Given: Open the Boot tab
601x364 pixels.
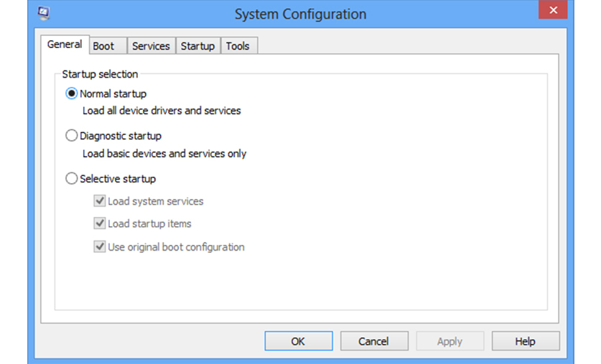Looking at the screenshot, I should (x=103, y=46).
